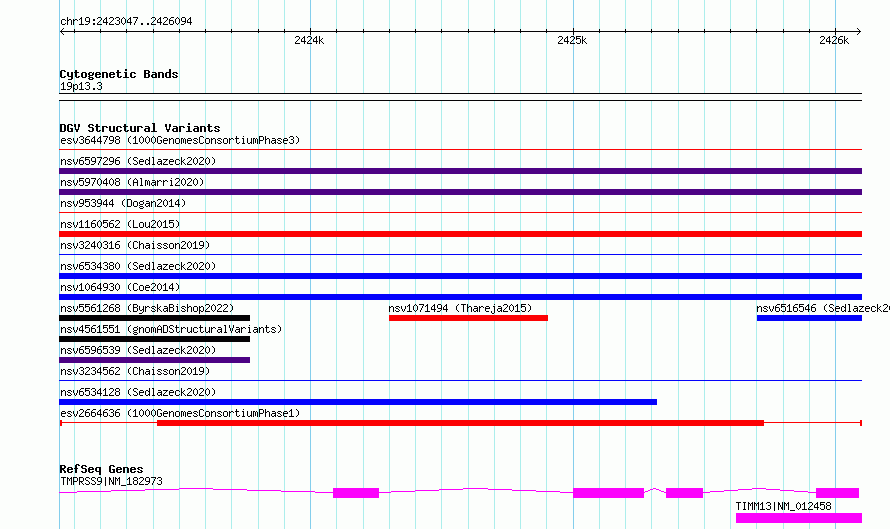This screenshot has width=890, height=529.
Task: Open the nsv5970408 Almarri2020 variant label
Action: point(132,182)
